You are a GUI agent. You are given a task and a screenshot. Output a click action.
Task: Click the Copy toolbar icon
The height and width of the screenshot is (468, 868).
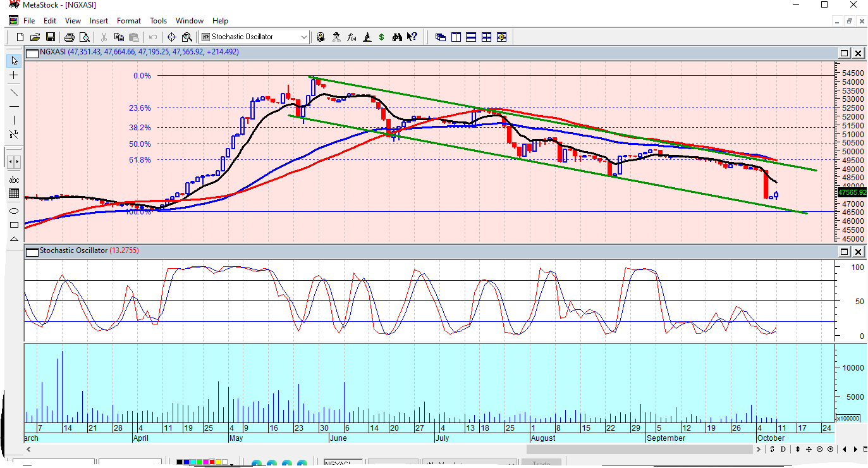pyautogui.click(x=119, y=37)
